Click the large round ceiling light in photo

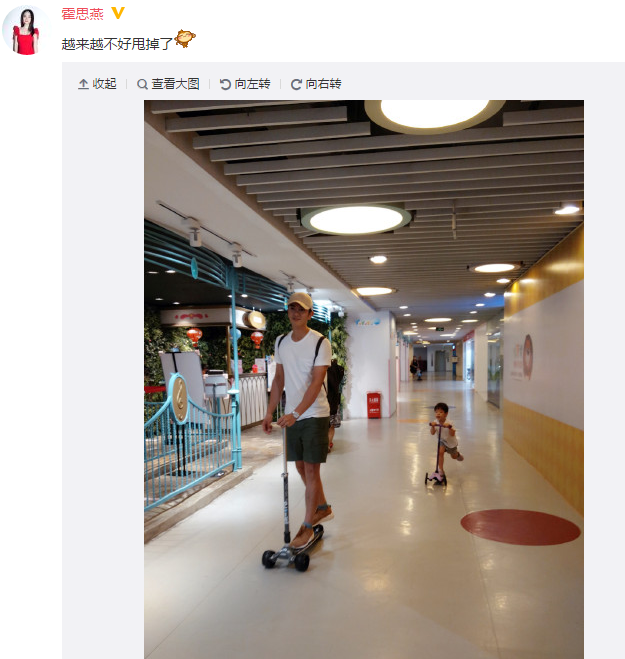(x=356, y=220)
